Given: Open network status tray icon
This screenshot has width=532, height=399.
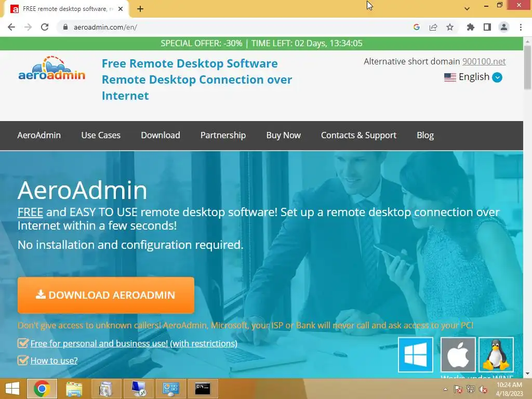Looking at the screenshot, I should click(x=471, y=389).
